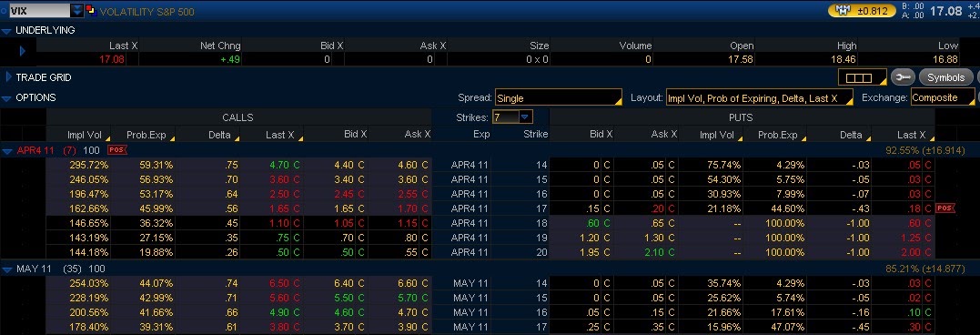Collapse the APR4 11 expiration series

[7, 150]
